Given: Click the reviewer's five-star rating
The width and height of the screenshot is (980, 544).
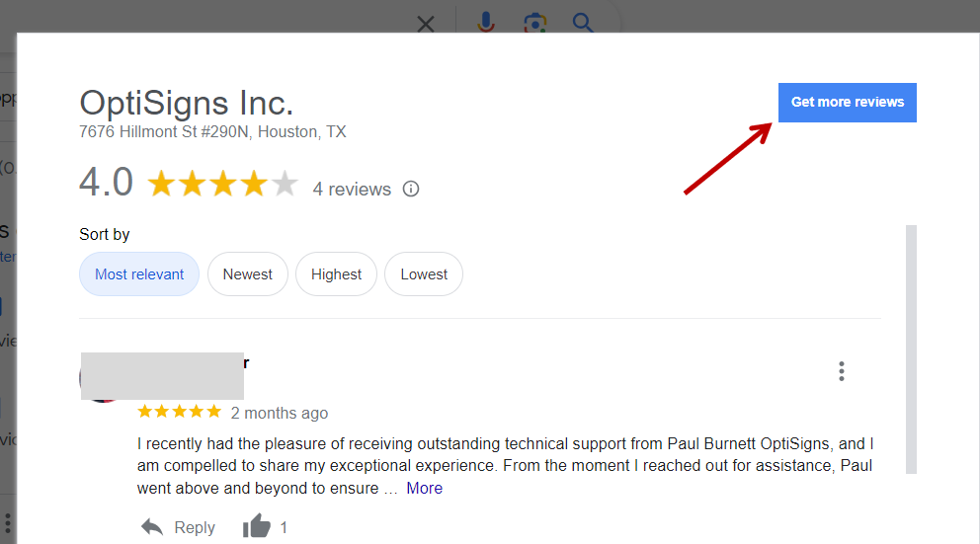Looking at the screenshot, I should pyautogui.click(x=180, y=412).
